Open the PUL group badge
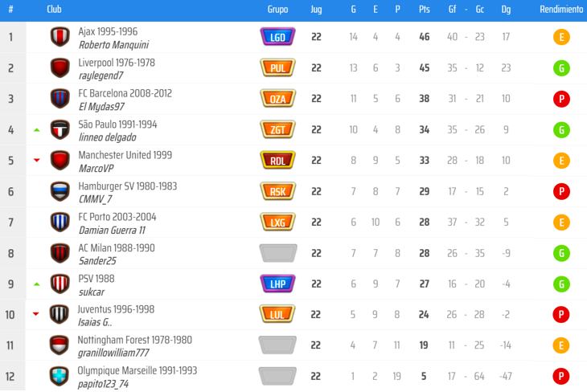The image size is (587, 392). click(x=278, y=67)
